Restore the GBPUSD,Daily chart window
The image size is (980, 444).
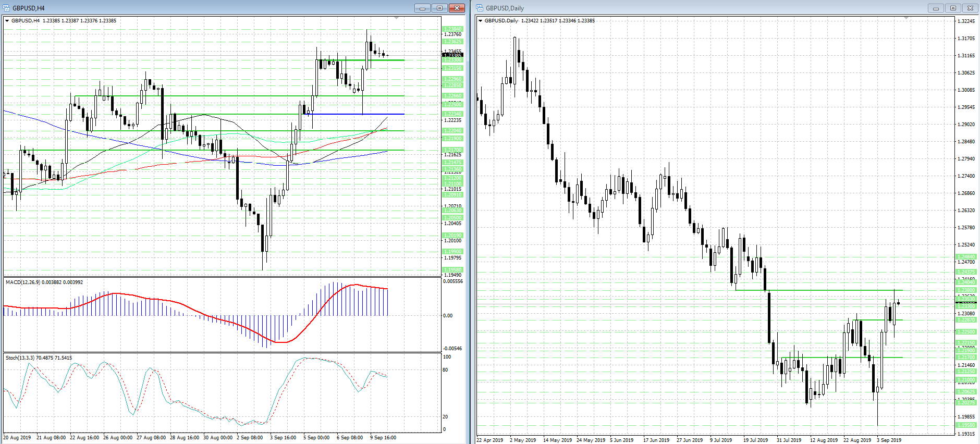pyautogui.click(x=953, y=8)
